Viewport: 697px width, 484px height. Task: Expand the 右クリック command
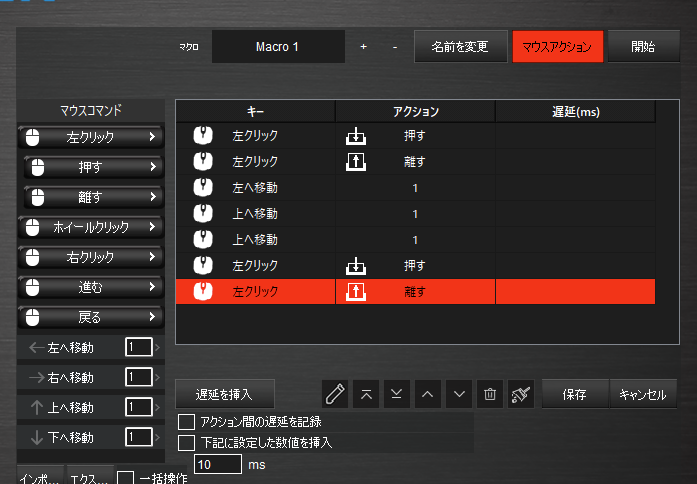click(x=152, y=257)
